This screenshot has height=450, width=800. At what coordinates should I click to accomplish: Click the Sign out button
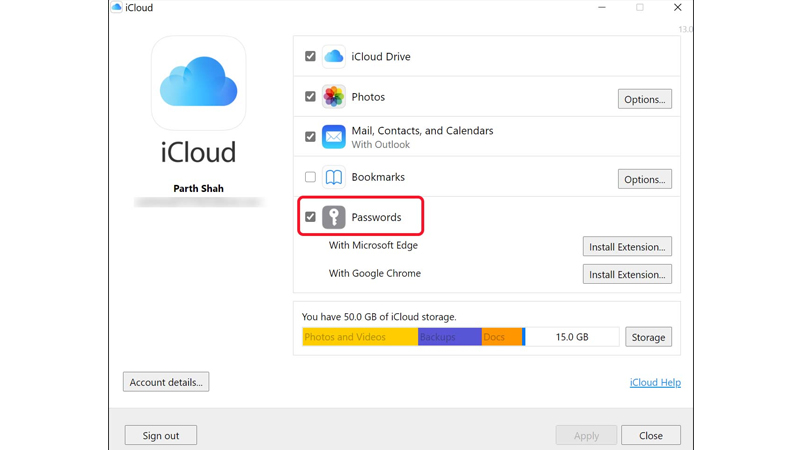click(x=161, y=435)
